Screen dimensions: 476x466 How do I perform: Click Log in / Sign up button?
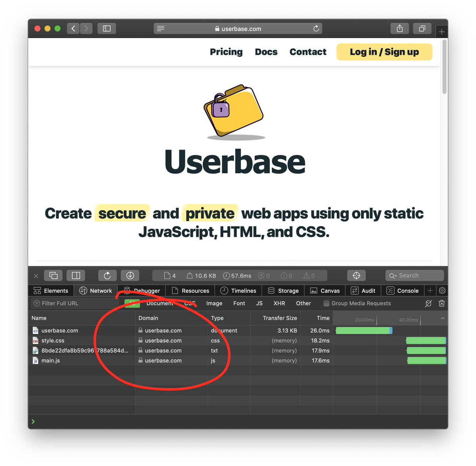pos(384,52)
